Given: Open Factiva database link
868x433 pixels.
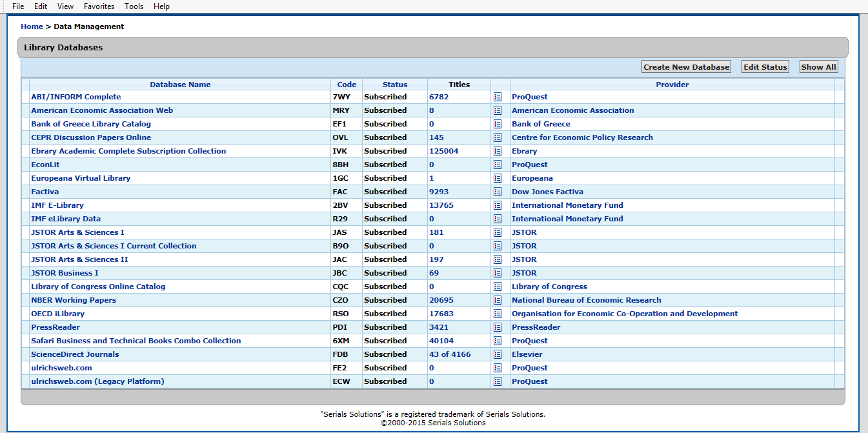Looking at the screenshot, I should pos(45,192).
